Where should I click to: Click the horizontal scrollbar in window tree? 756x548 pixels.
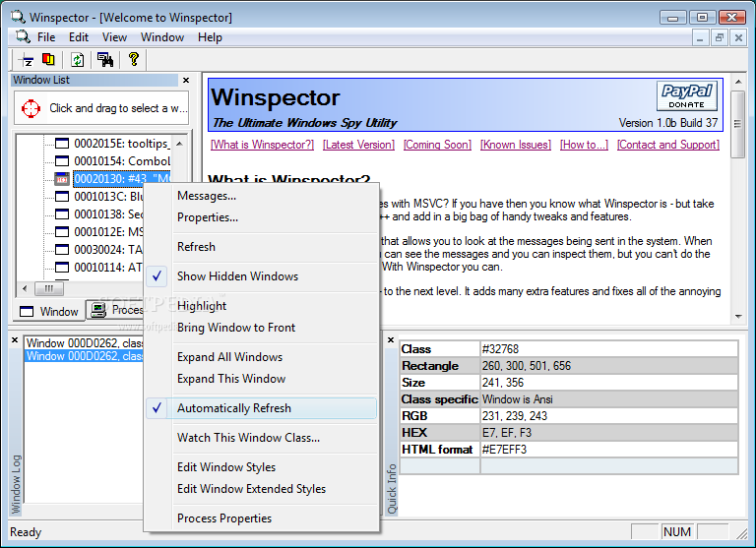[x=49, y=289]
